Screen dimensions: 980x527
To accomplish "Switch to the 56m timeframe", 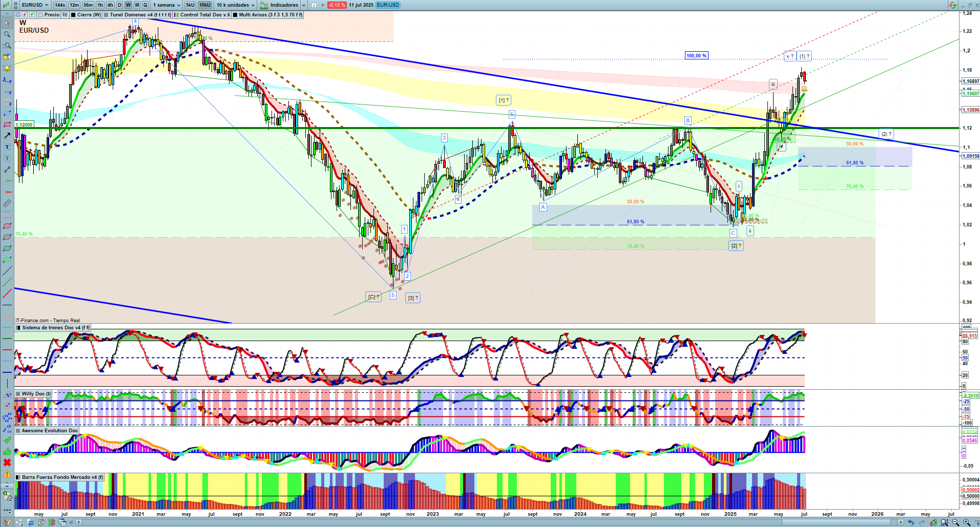I will [x=88, y=5].
